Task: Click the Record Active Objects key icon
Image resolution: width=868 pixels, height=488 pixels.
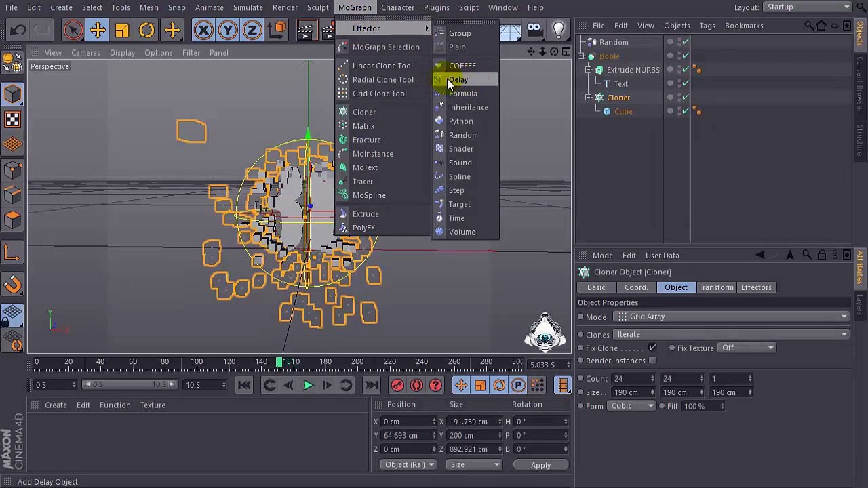Action: [397, 385]
